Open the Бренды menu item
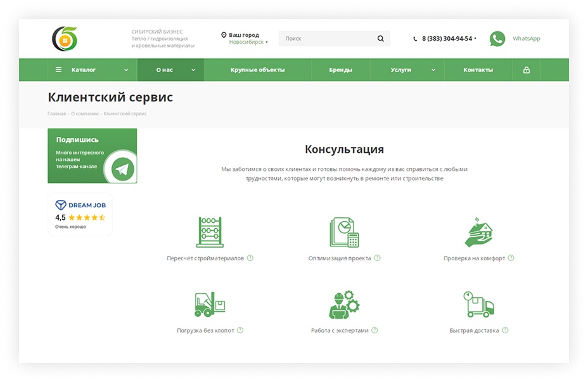Image resolution: width=588 pixels, height=382 pixels. tap(341, 70)
